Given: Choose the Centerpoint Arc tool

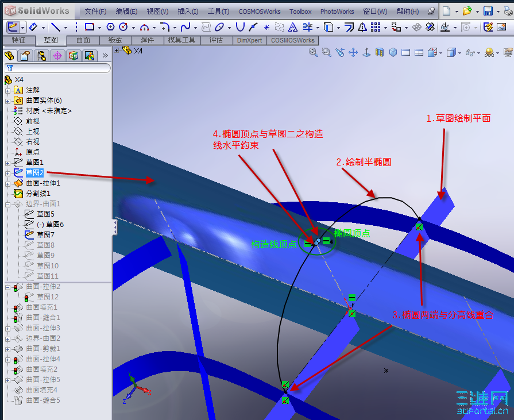Looking at the screenshot, I should pos(144,27).
